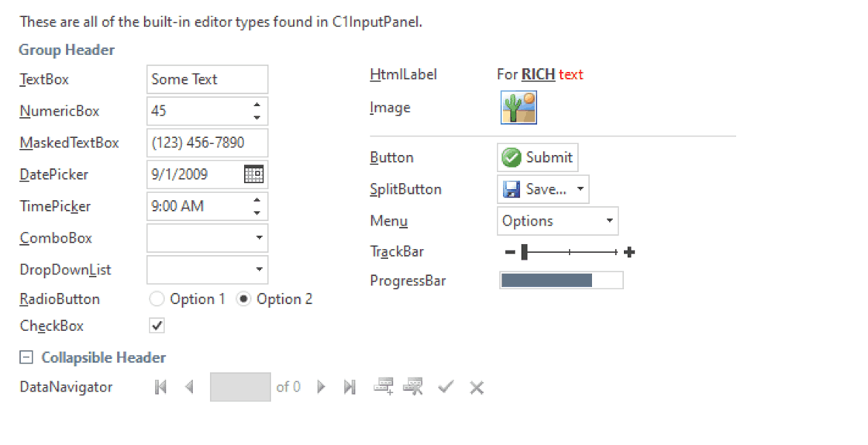Collapse the Collapsible Header section
This screenshot has width=868, height=445.
point(27,357)
